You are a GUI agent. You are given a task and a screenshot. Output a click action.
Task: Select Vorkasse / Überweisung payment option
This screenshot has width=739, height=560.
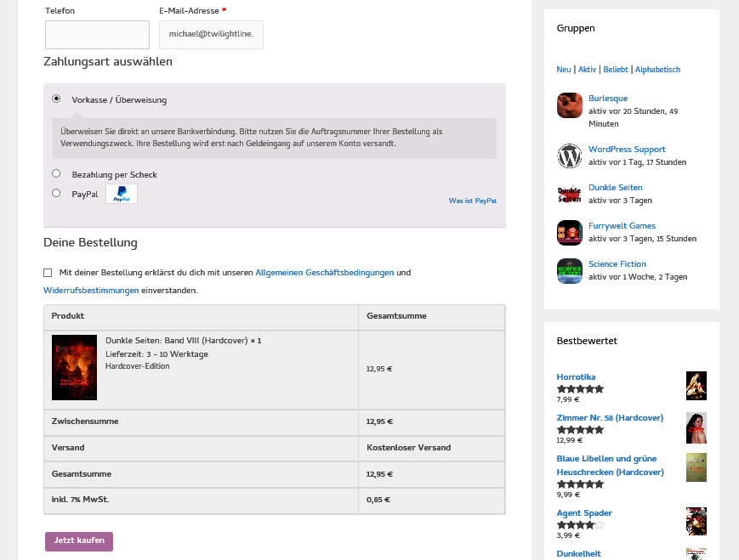[x=56, y=99]
